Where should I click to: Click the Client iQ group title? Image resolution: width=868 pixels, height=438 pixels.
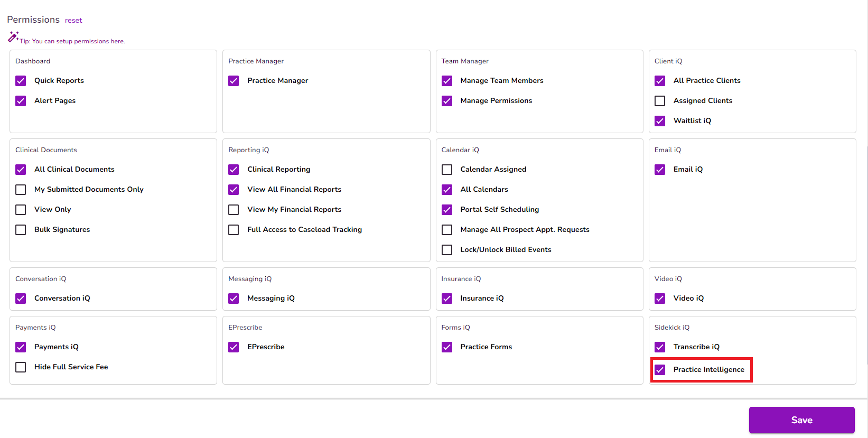tap(668, 61)
